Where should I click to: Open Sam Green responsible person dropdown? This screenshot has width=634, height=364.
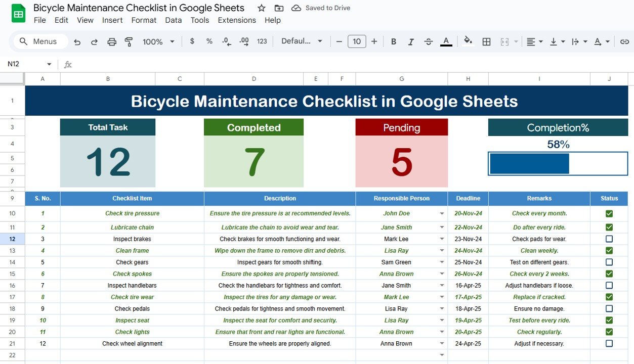tap(442, 262)
